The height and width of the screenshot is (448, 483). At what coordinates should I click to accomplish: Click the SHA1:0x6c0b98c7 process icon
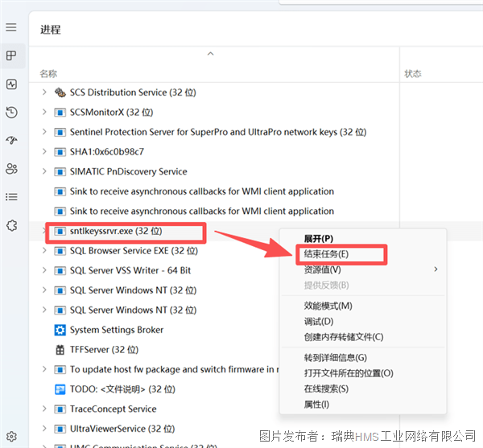[60, 152]
